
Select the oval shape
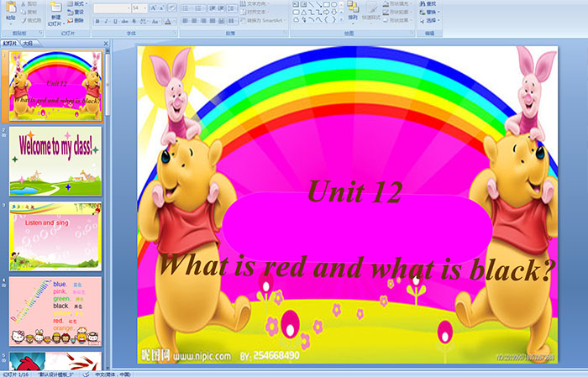click(x=333, y=4)
